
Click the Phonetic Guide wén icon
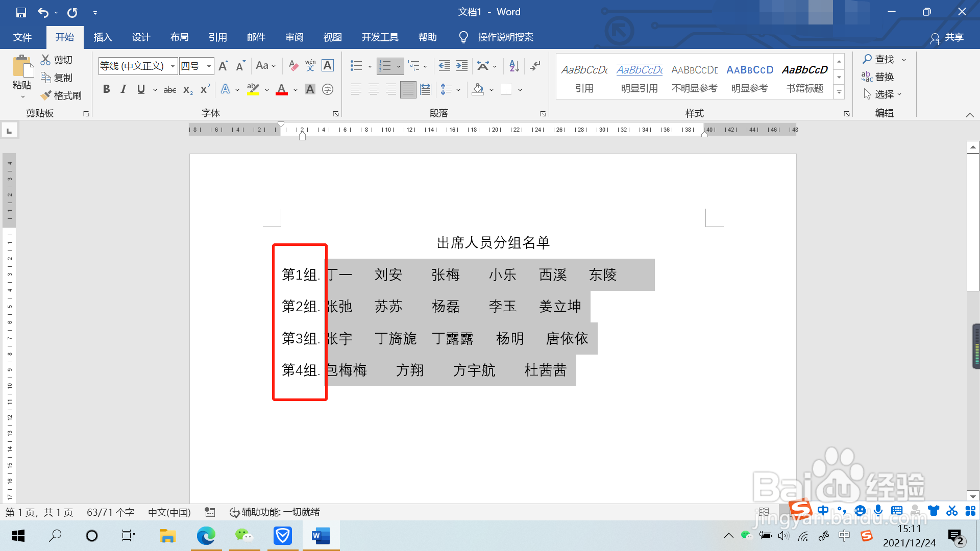(x=310, y=66)
